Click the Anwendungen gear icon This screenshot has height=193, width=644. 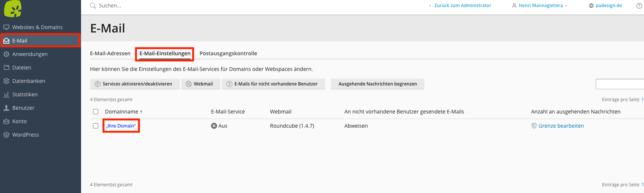(x=6, y=54)
